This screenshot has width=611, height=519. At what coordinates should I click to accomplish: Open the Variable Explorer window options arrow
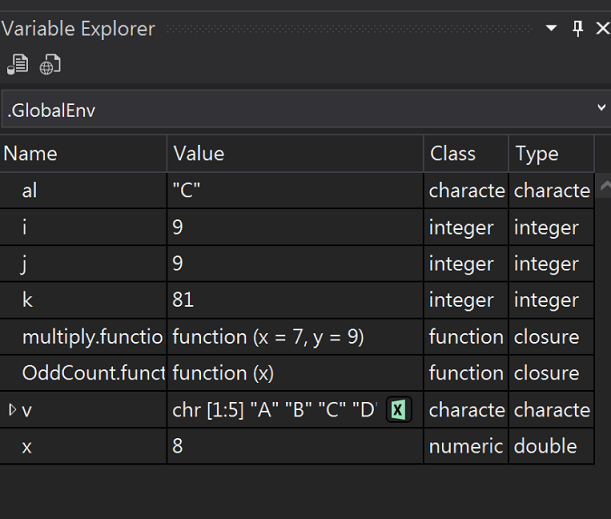[551, 29]
